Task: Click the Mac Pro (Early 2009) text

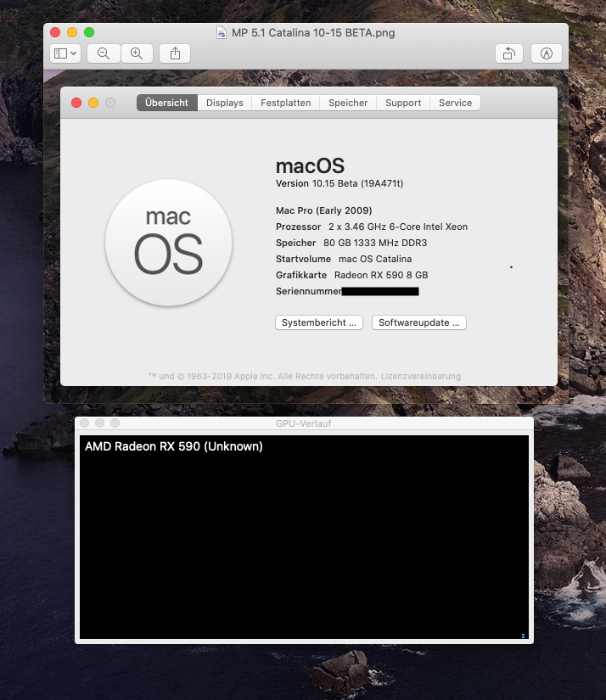Action: point(323,210)
